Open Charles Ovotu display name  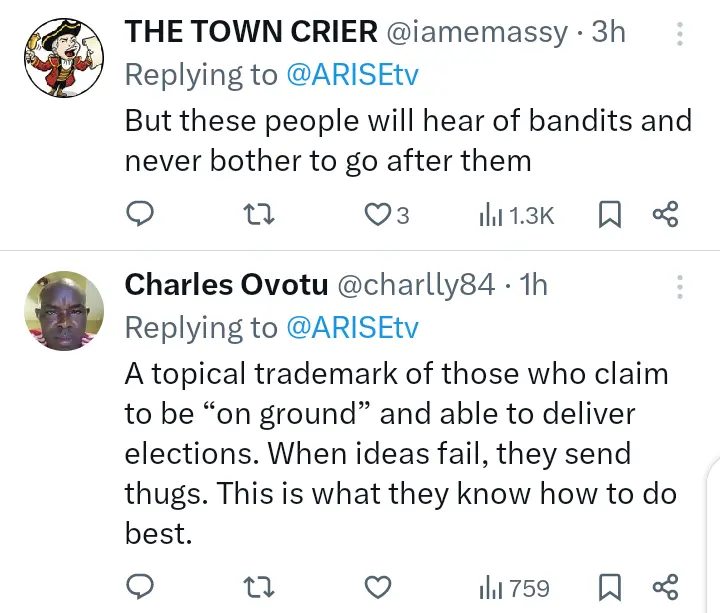click(226, 285)
